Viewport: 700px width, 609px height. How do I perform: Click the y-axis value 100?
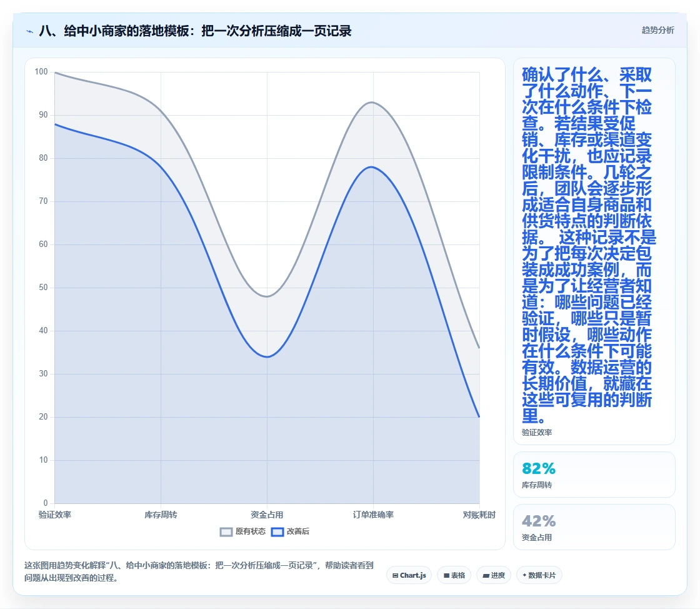click(x=41, y=71)
